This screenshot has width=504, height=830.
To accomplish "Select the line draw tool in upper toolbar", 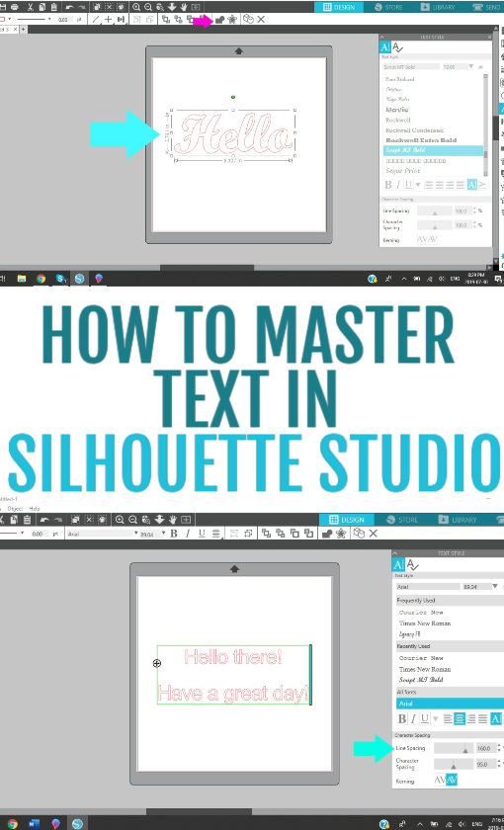I will click(x=95, y=19).
